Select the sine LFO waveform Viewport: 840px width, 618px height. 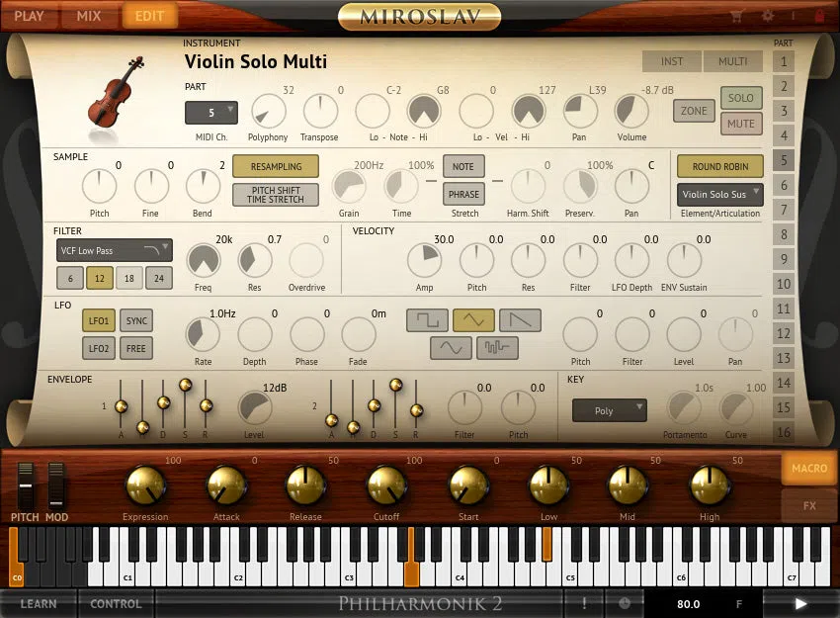coord(451,348)
